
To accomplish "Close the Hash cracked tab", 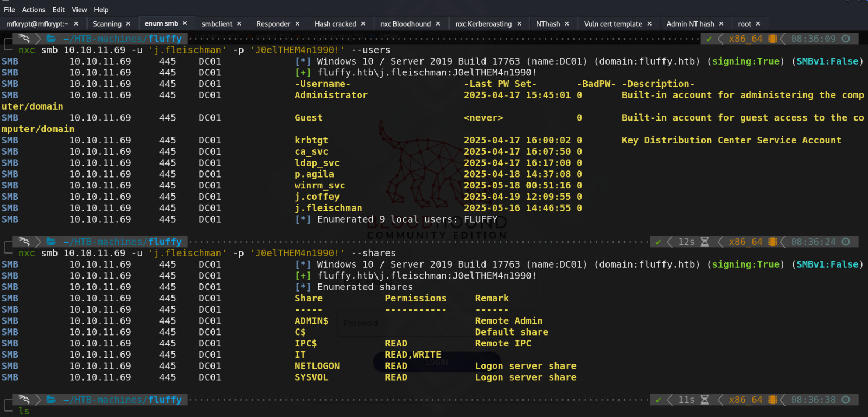I will 363,24.
